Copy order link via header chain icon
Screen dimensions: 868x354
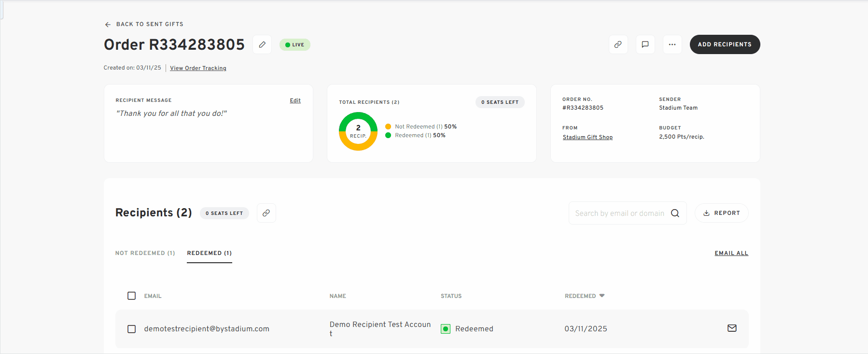618,44
